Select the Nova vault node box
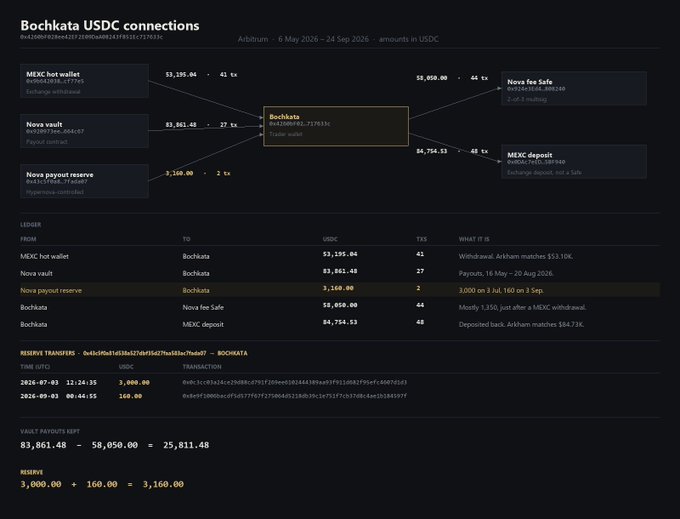680x519 pixels. point(84,131)
